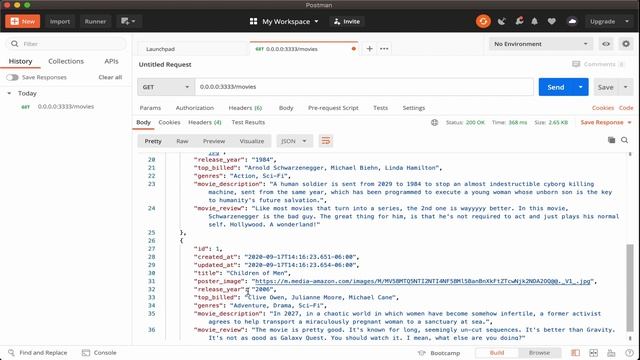Image resolution: width=640 pixels, height=360 pixels.
Task: Select the Raw response view
Action: [x=182, y=141]
